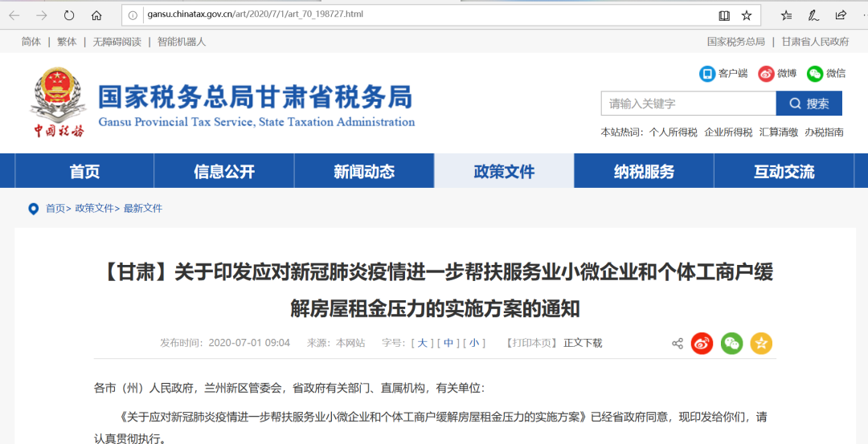Viewport: 868px width, 444px height.
Task: Set font size to 小
Action: click(x=474, y=343)
